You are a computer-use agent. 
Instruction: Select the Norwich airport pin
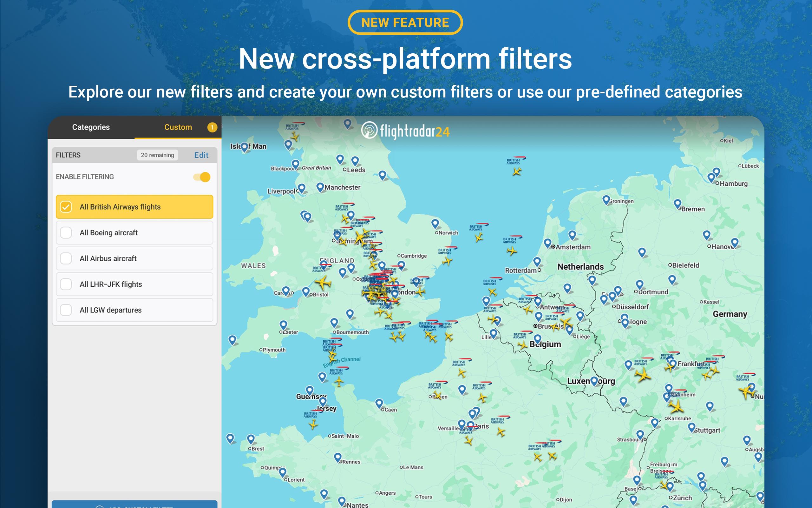[x=435, y=224]
